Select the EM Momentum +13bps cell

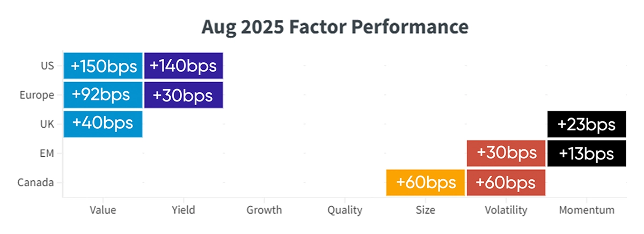click(586, 153)
